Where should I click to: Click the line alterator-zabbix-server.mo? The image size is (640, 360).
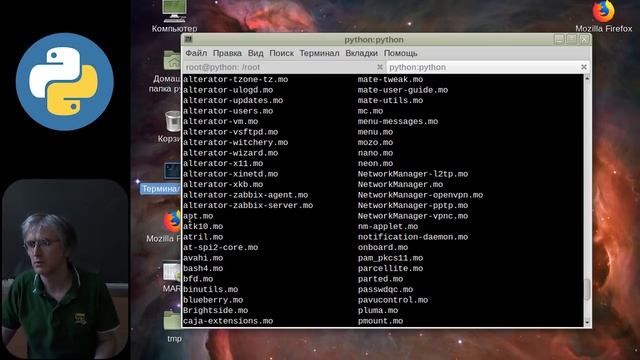pyautogui.click(x=248, y=205)
